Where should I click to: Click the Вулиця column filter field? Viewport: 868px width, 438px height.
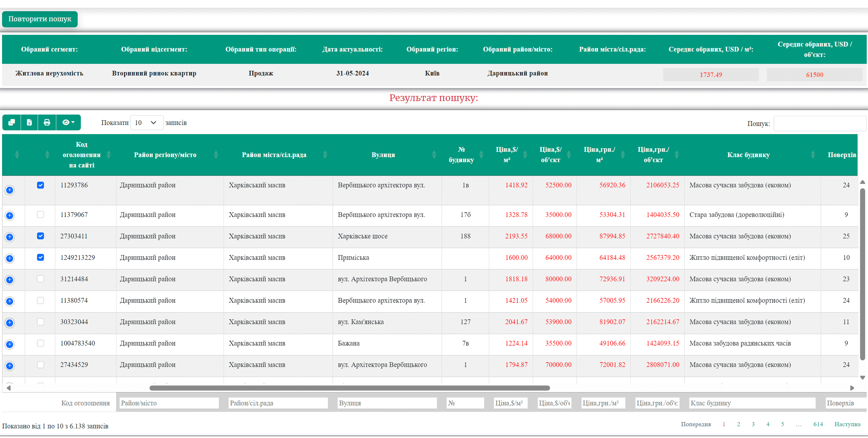(x=387, y=403)
